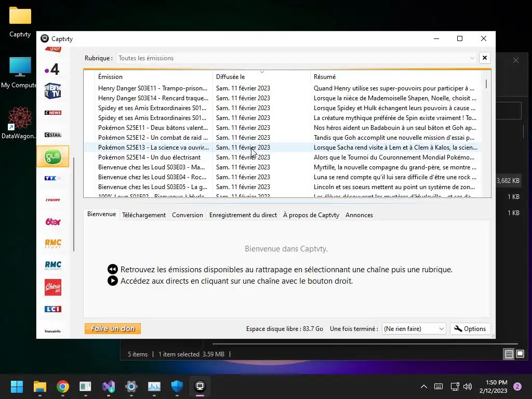This screenshot has height=399, width=532.
Task: Click the network icon in system tray
Action: click(x=455, y=387)
